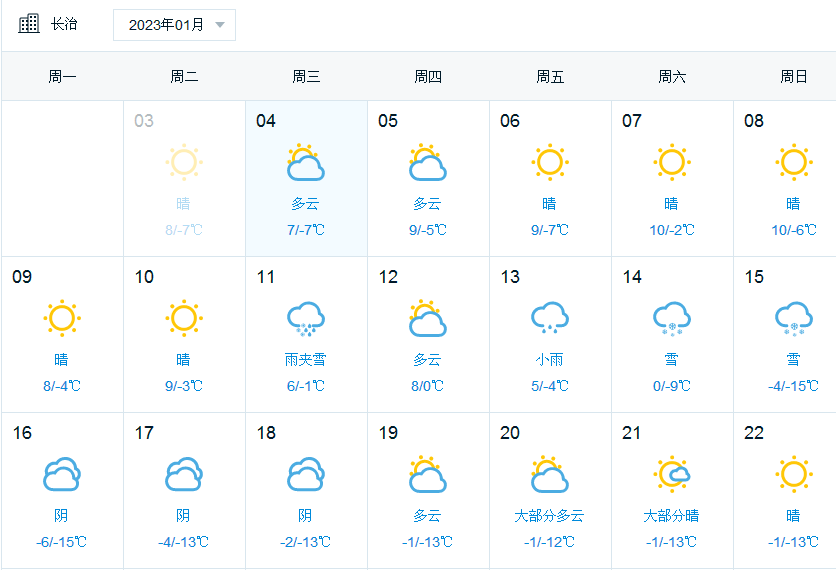The image size is (836, 570).
Task: Click the snow icon on day 14
Action: coord(672,319)
